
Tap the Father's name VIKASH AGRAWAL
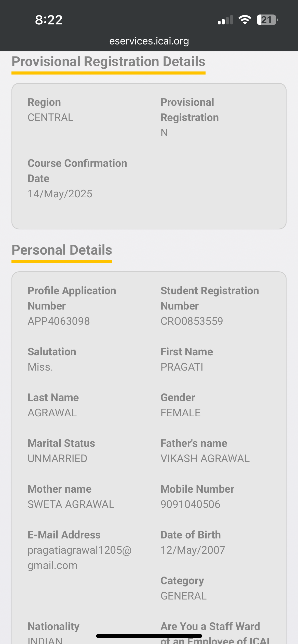pos(205,459)
